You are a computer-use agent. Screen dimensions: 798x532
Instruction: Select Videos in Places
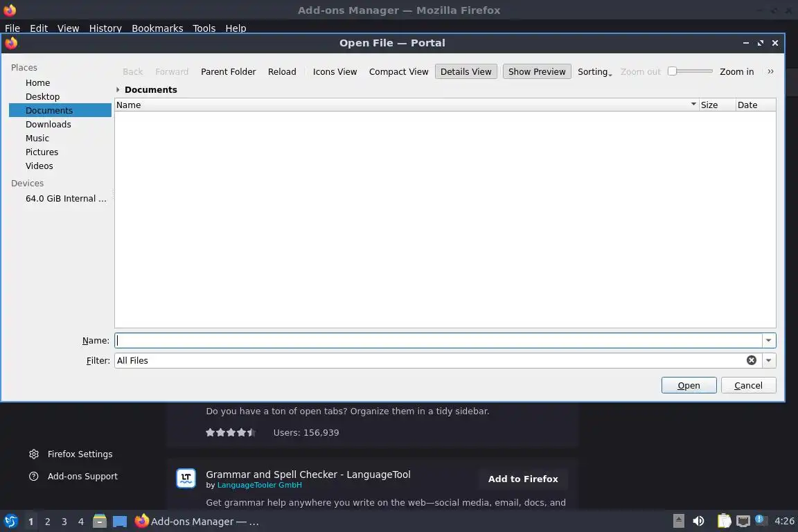click(x=60, y=166)
